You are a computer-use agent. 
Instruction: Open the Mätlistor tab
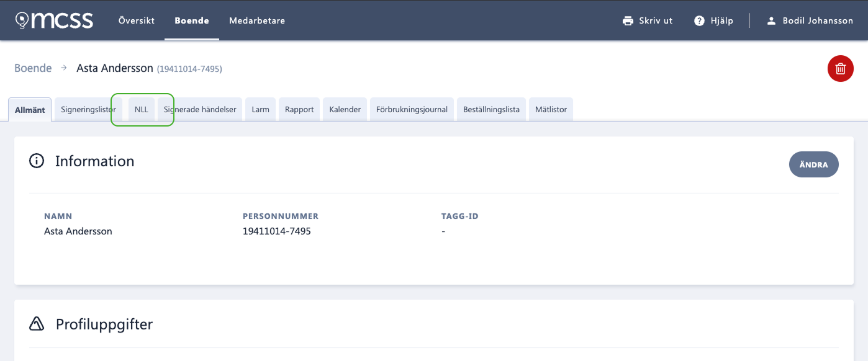pyautogui.click(x=551, y=110)
